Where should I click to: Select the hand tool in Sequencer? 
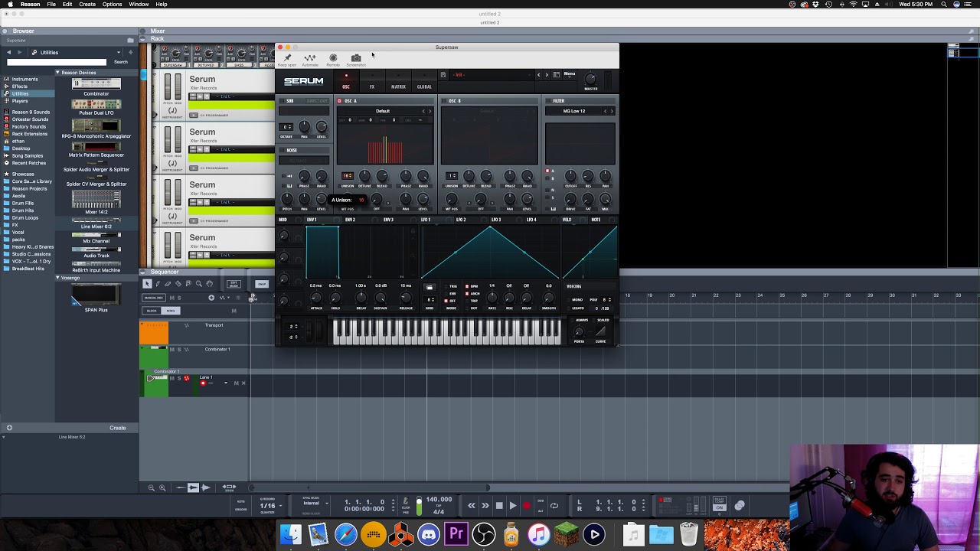pos(210,284)
